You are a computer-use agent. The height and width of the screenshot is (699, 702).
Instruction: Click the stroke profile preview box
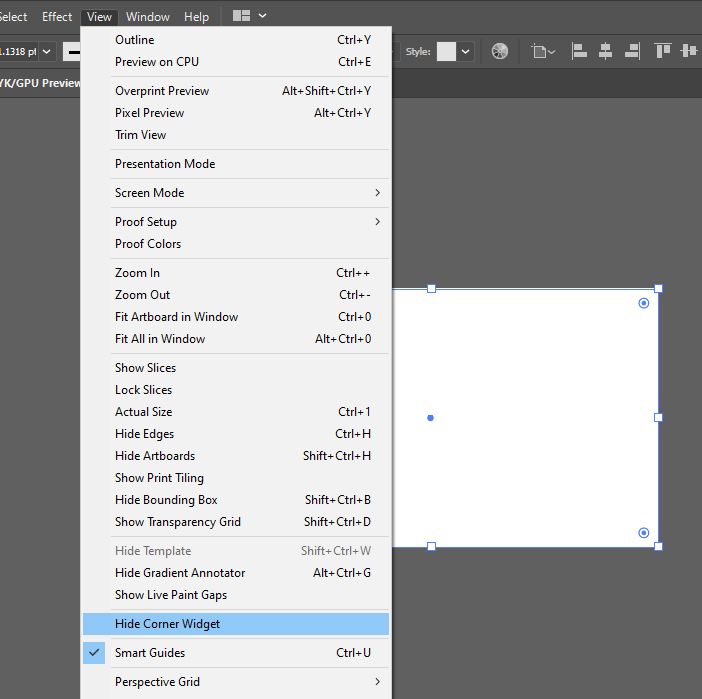pos(71,51)
